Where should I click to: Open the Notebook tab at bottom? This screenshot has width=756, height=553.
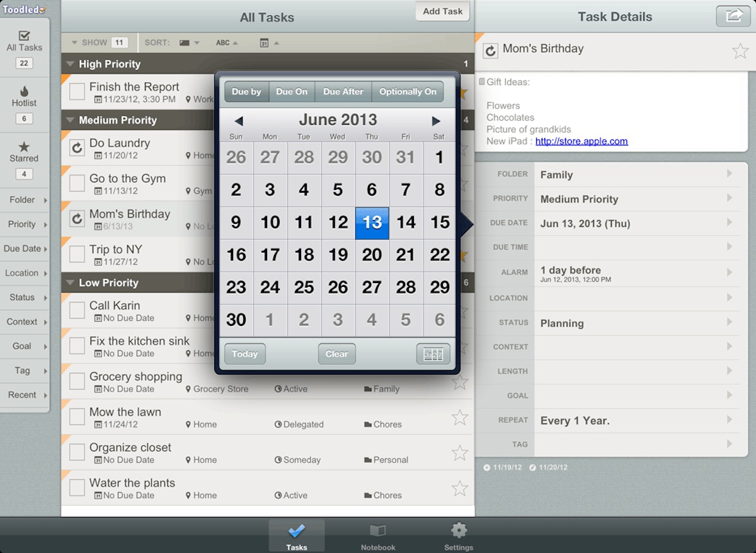tap(378, 534)
